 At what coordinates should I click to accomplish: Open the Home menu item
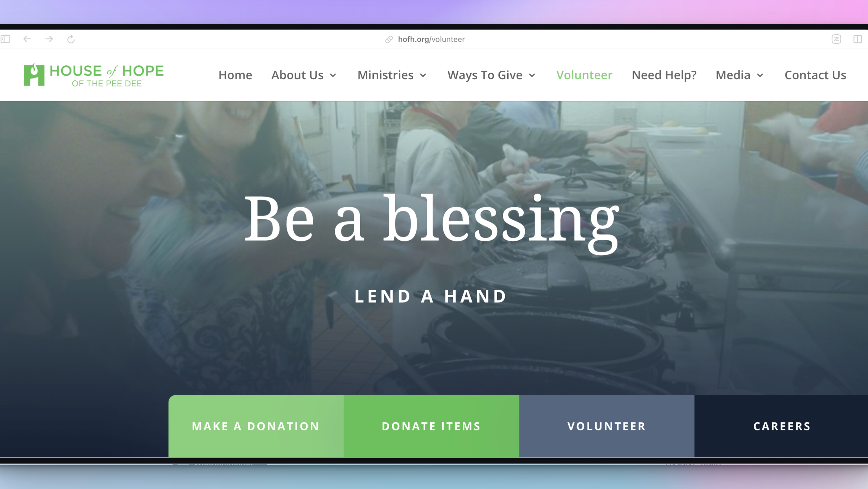pos(235,75)
